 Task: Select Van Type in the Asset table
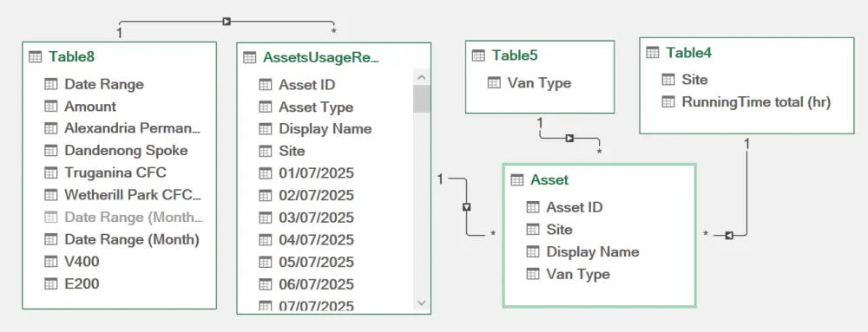pos(578,274)
